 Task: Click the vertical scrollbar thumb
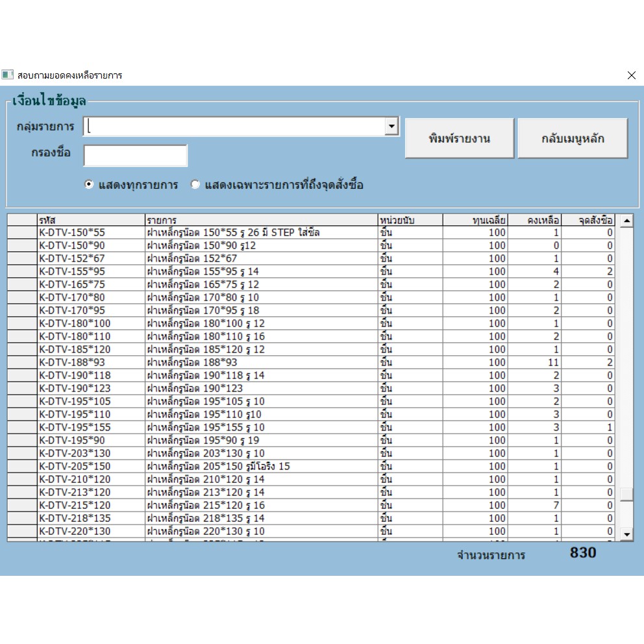click(x=626, y=494)
